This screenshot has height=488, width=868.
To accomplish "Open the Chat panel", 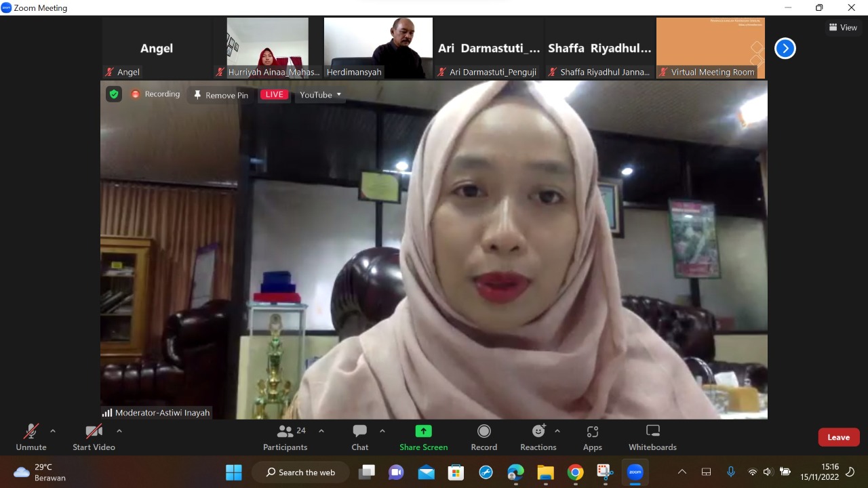I will pos(359,437).
